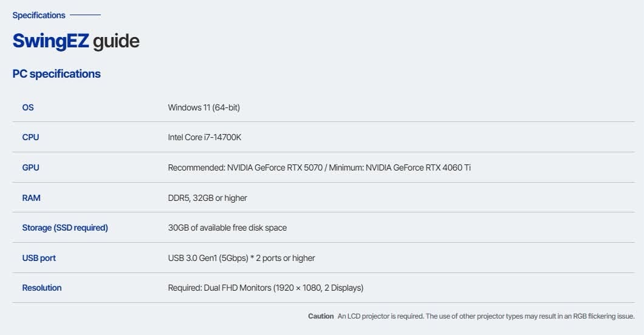Image resolution: width=644 pixels, height=335 pixels.
Task: Click the recommended RTX 5070 GPU text
Action: pyautogui.click(x=245, y=167)
